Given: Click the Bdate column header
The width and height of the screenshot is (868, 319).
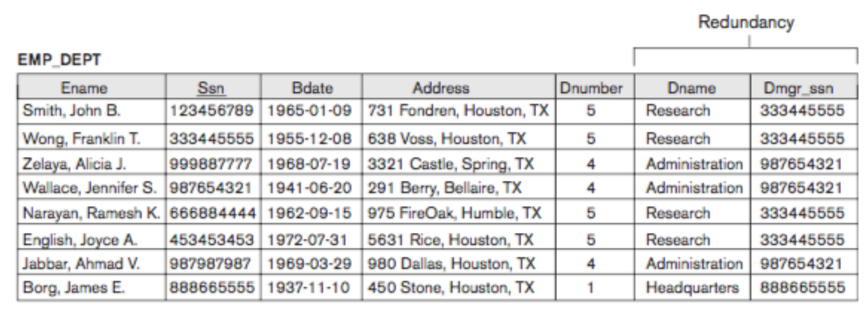Looking at the screenshot, I should point(312,88).
